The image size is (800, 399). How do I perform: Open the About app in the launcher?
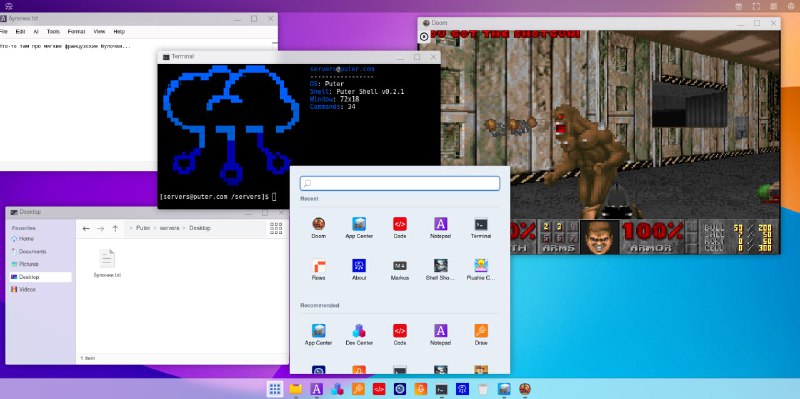coord(359,269)
